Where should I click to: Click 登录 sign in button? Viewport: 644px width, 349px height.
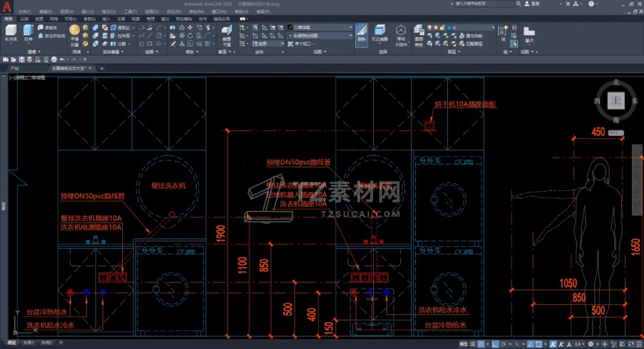click(532, 4)
